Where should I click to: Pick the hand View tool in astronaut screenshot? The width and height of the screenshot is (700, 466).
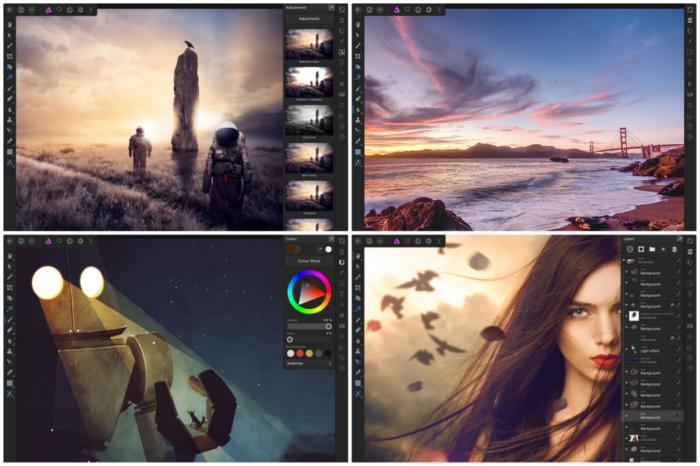(x=10, y=25)
